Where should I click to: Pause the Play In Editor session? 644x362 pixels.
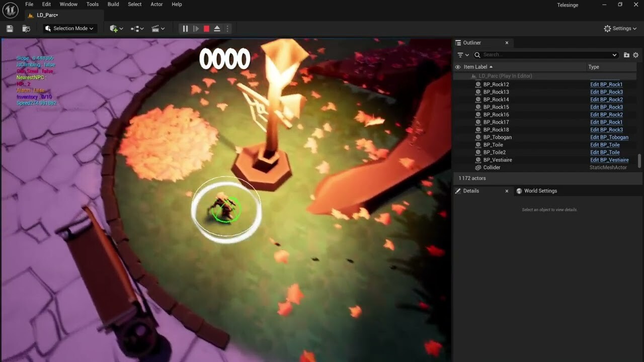tap(185, 29)
